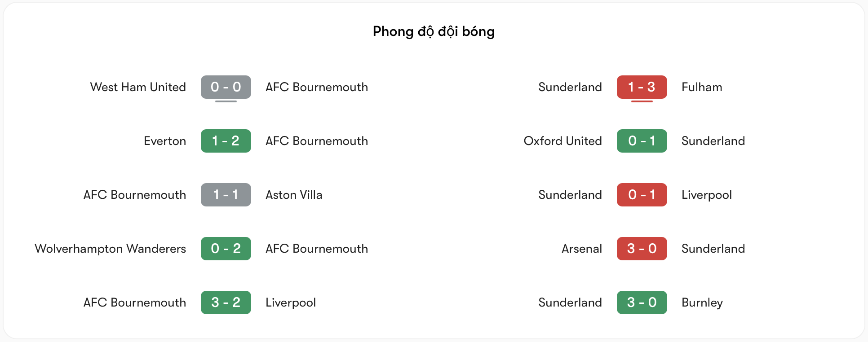The width and height of the screenshot is (868, 342).
Task: Click the Burnley team label
Action: tap(702, 303)
